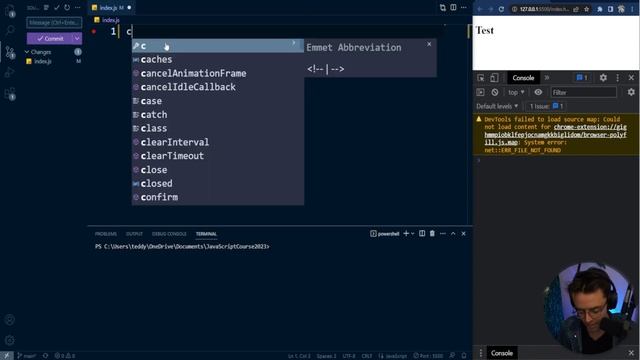Open Chrome extensions puzzle icon
The width and height of the screenshot is (640, 360).
[600, 9]
